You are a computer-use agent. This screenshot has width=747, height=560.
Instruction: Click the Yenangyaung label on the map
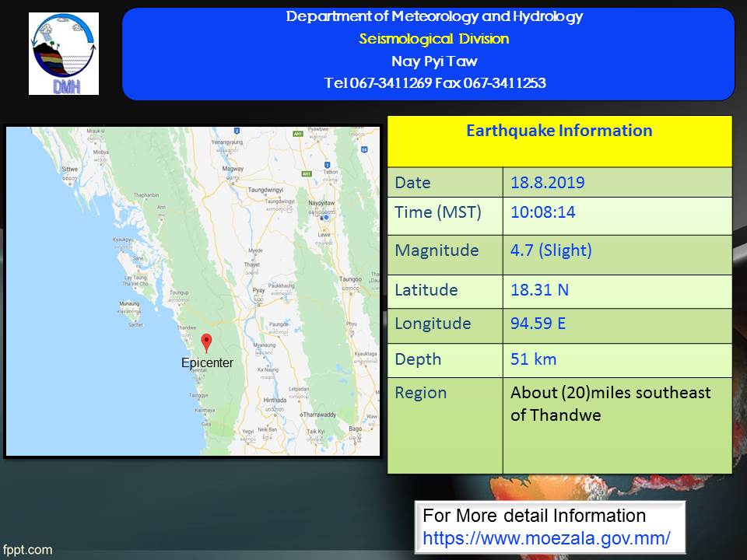tap(226, 142)
